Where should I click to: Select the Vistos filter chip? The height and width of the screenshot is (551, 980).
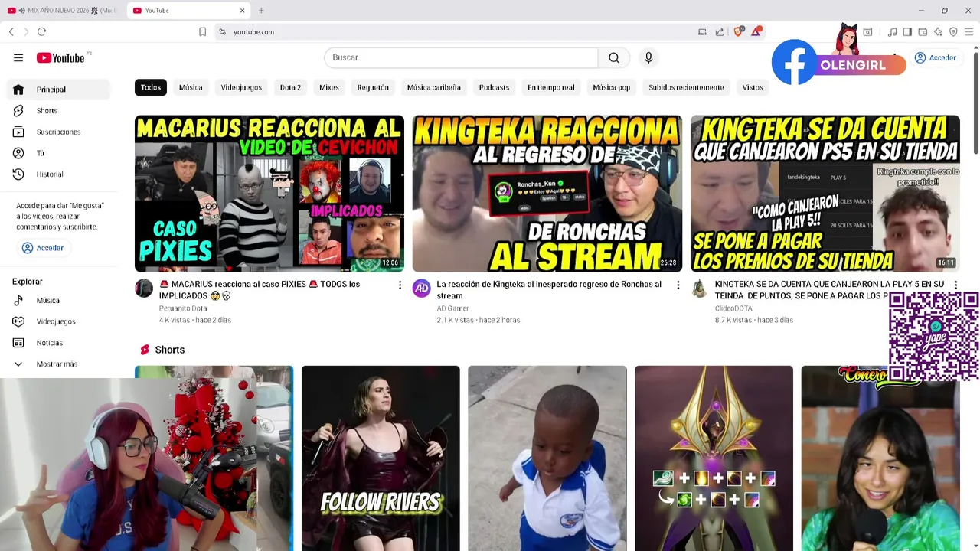coord(753,87)
